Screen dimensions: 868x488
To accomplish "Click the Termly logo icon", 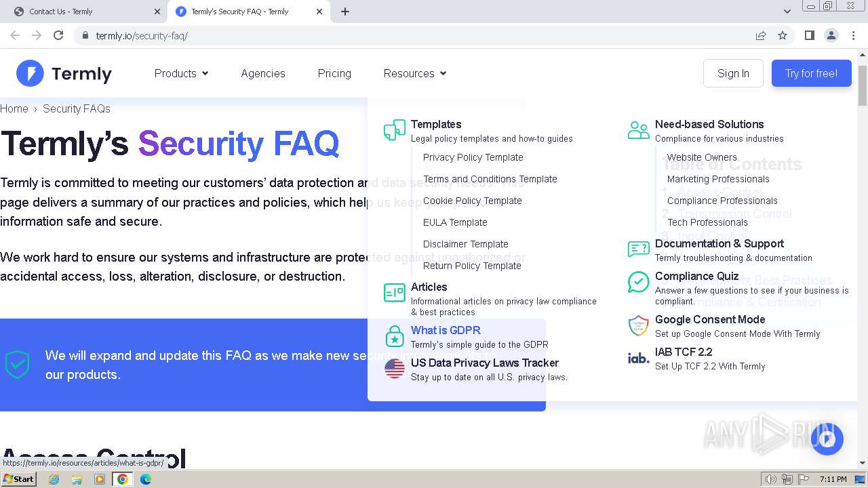I will pyautogui.click(x=30, y=73).
